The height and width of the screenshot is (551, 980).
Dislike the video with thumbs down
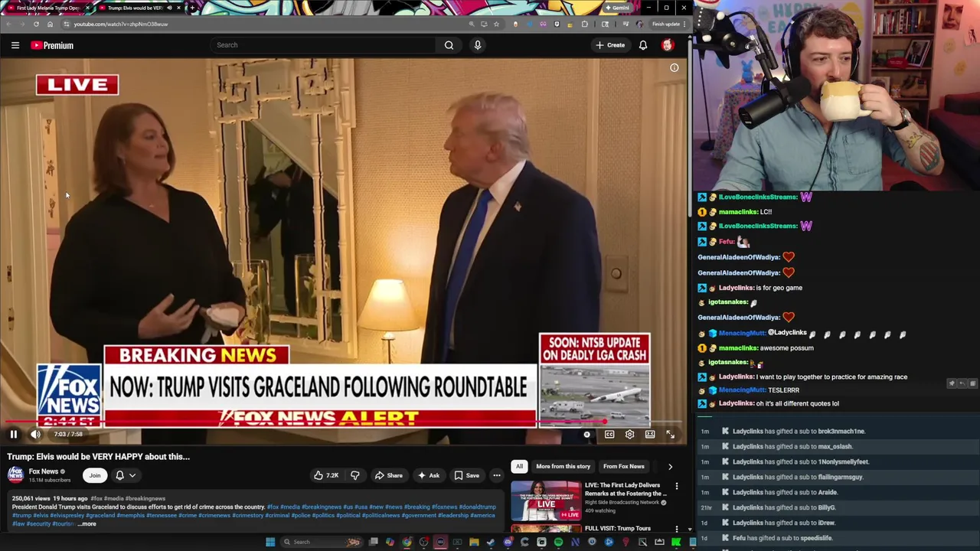coord(355,475)
